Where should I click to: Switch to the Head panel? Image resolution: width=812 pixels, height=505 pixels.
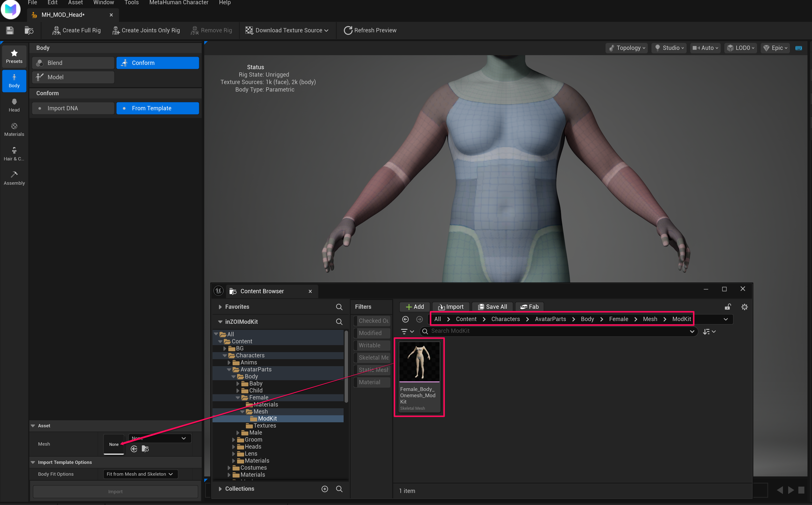(x=14, y=105)
